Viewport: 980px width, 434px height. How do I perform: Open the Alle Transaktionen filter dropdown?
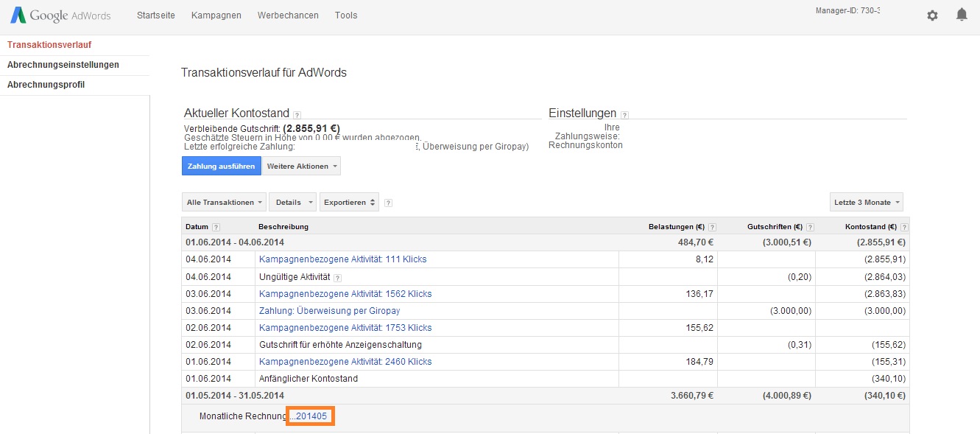pyautogui.click(x=224, y=202)
